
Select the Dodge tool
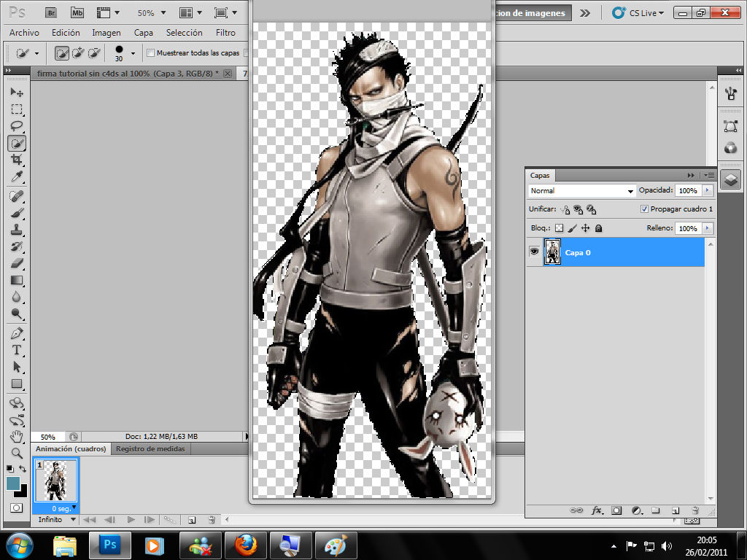pos(17,314)
